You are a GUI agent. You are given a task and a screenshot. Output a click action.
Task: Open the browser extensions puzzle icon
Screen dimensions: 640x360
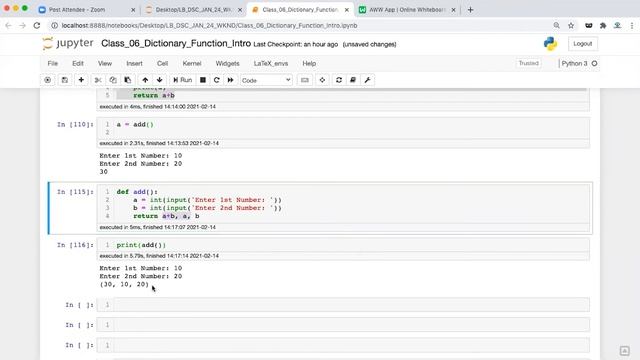point(603,25)
